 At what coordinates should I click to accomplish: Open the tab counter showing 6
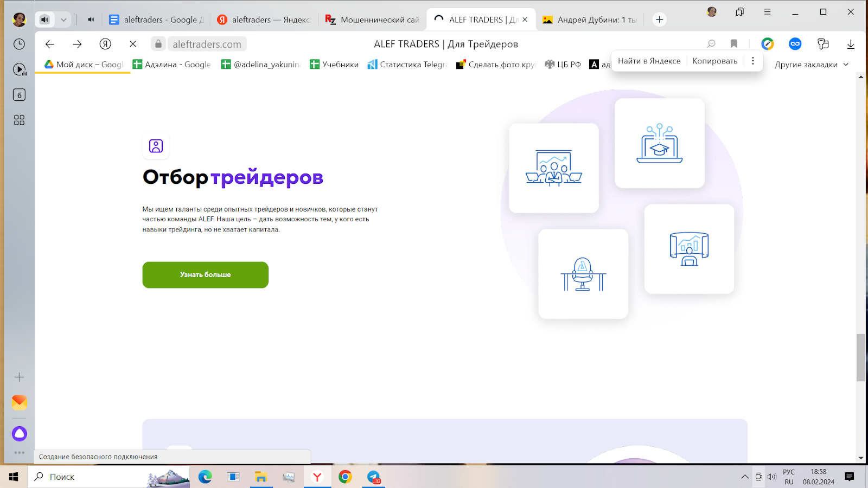[x=19, y=95]
